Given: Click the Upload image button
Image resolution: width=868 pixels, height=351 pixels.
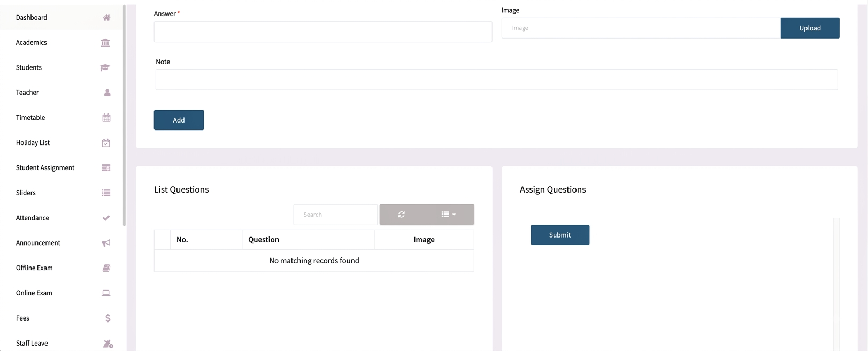Looking at the screenshot, I should pyautogui.click(x=810, y=28).
